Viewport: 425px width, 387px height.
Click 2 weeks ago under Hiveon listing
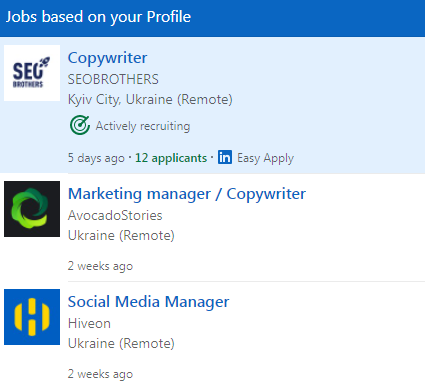click(100, 374)
